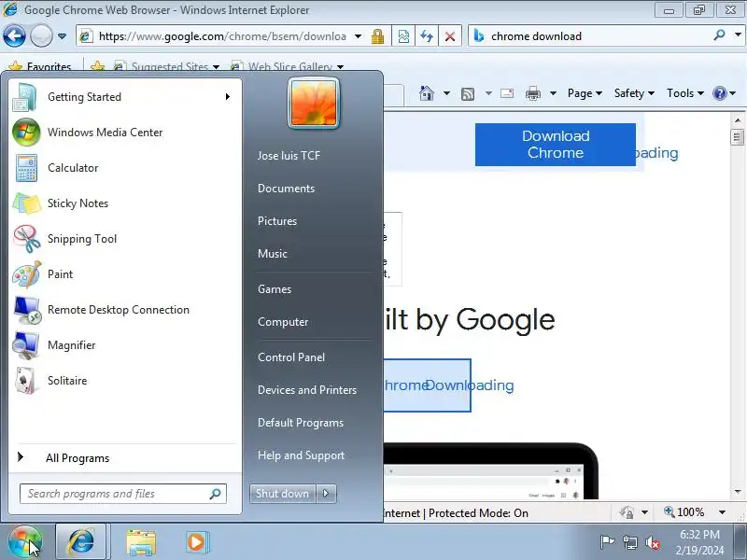The height and width of the screenshot is (560, 747).
Task: Open Paint from the Start menu
Action: (125, 274)
